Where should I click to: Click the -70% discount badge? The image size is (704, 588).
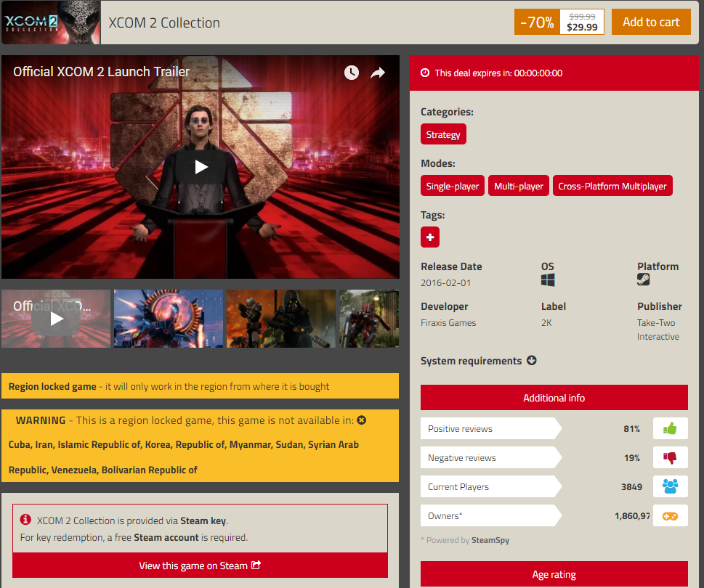[x=537, y=22]
